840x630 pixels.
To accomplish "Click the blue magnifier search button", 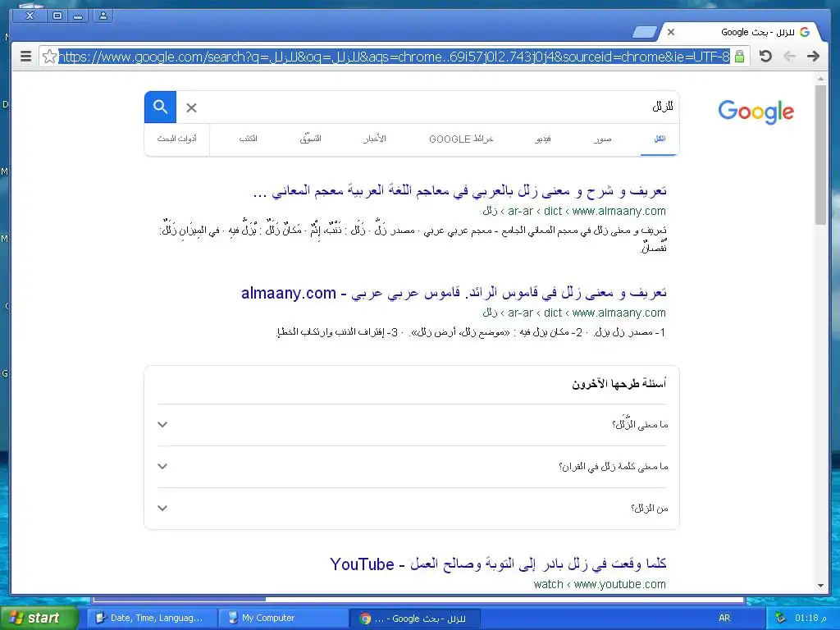I will (x=160, y=107).
